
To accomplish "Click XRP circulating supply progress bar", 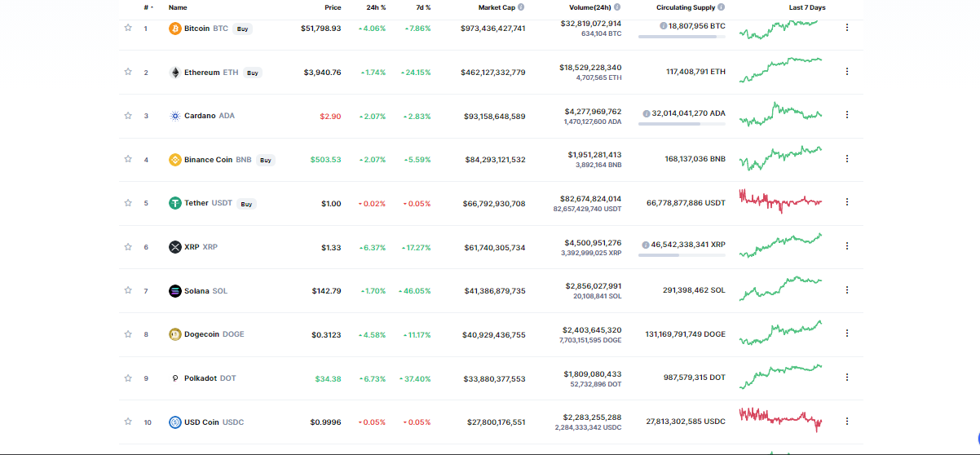I will coord(682,255).
